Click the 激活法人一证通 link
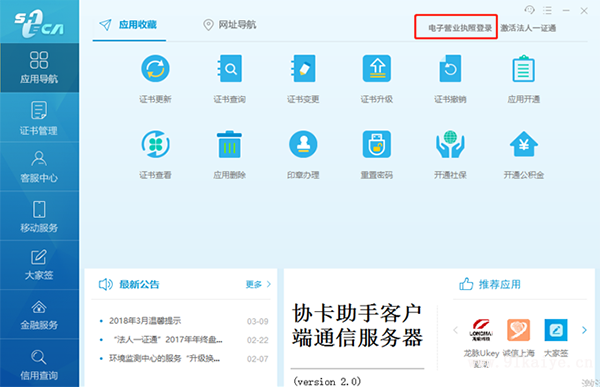600x387 pixels. click(x=528, y=28)
